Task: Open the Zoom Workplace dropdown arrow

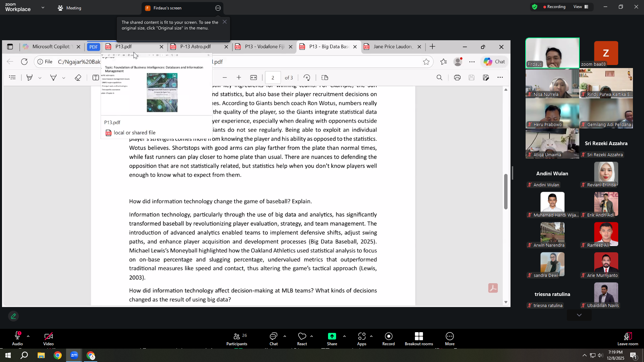Action: click(43, 7)
